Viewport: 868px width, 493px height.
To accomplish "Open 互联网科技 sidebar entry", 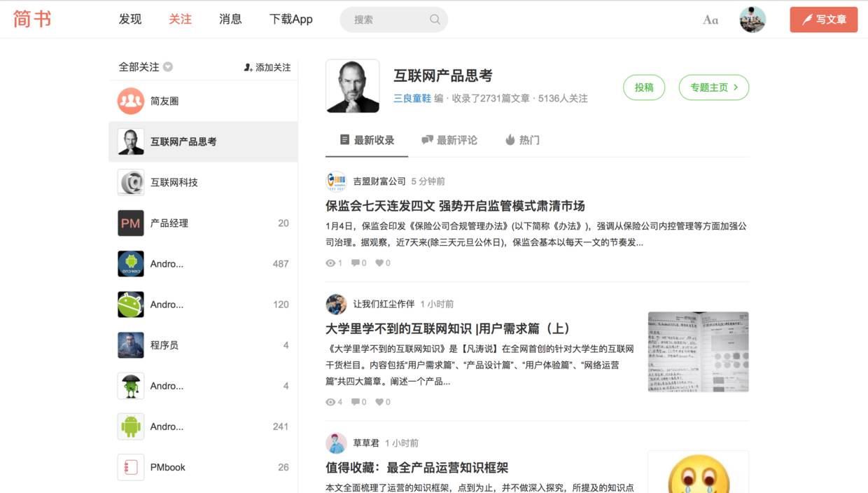I will (203, 182).
